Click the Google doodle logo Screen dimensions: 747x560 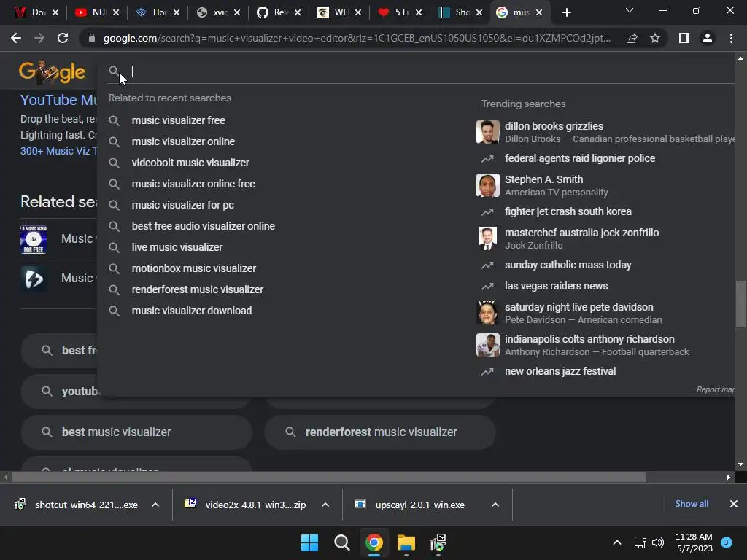coord(52,72)
